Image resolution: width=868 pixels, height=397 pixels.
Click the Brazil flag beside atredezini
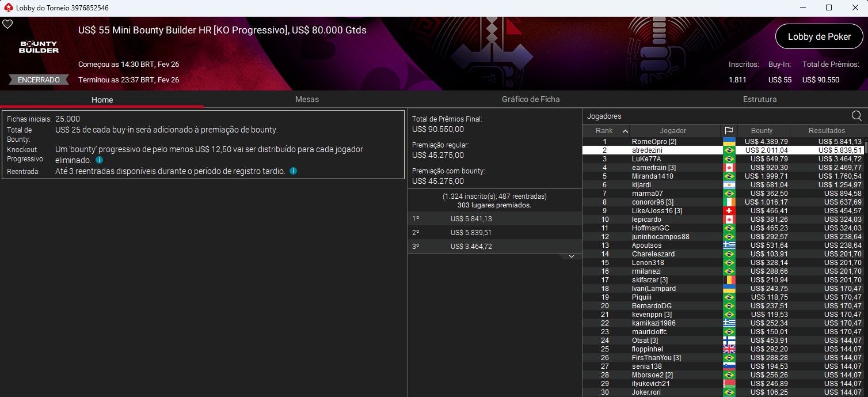tap(729, 150)
